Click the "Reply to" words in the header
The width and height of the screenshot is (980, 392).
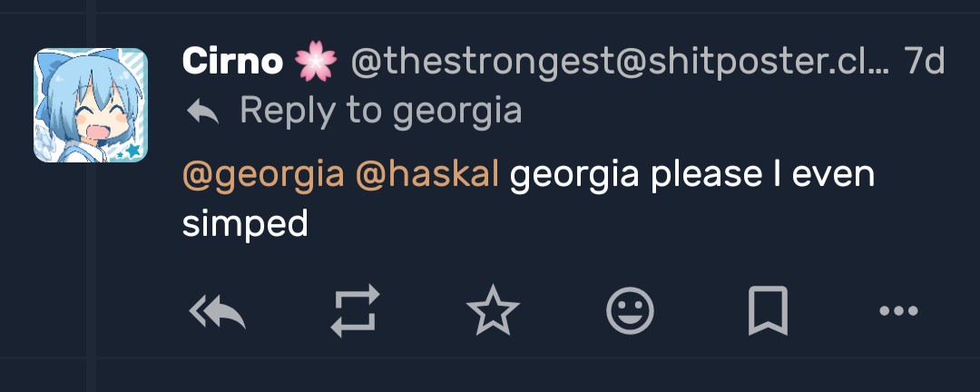click(x=310, y=112)
